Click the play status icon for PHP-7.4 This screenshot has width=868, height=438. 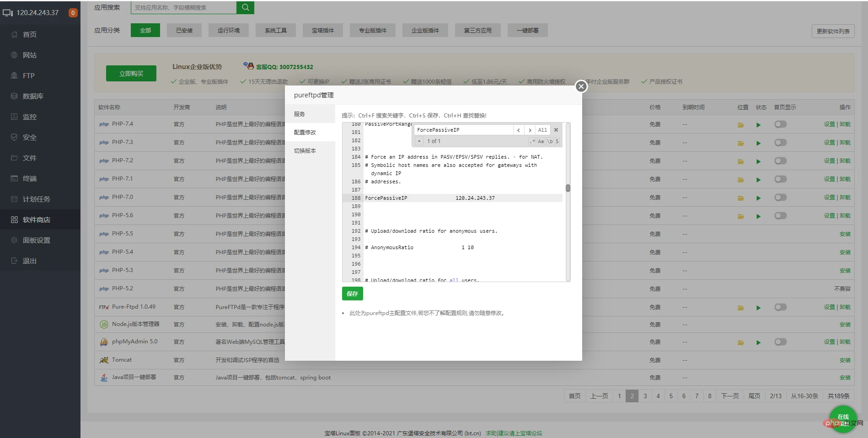click(758, 125)
